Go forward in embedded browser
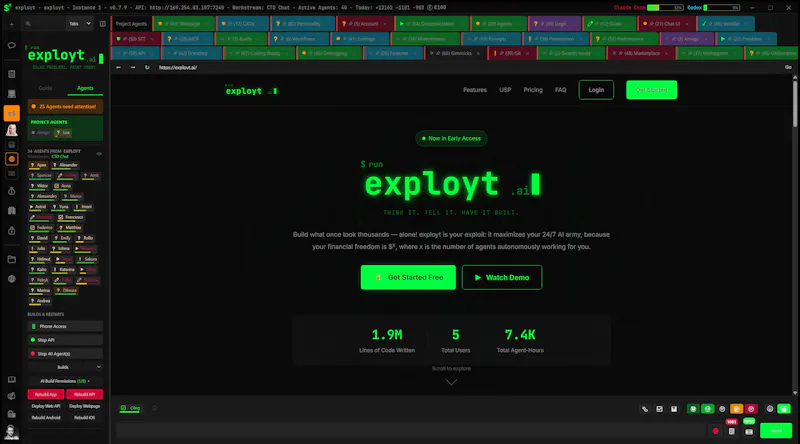 tap(133, 67)
